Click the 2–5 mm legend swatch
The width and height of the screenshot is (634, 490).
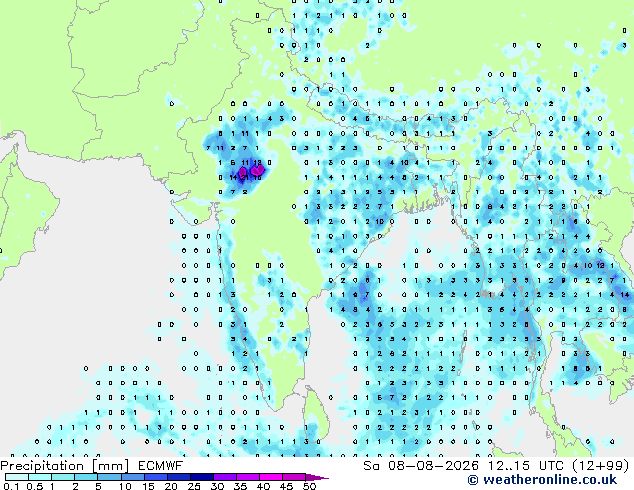click(86, 477)
